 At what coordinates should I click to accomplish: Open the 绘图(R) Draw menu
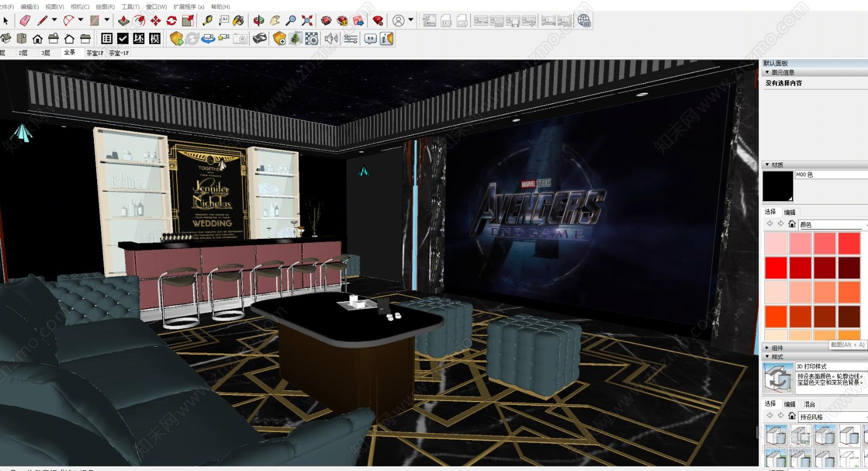tap(105, 7)
